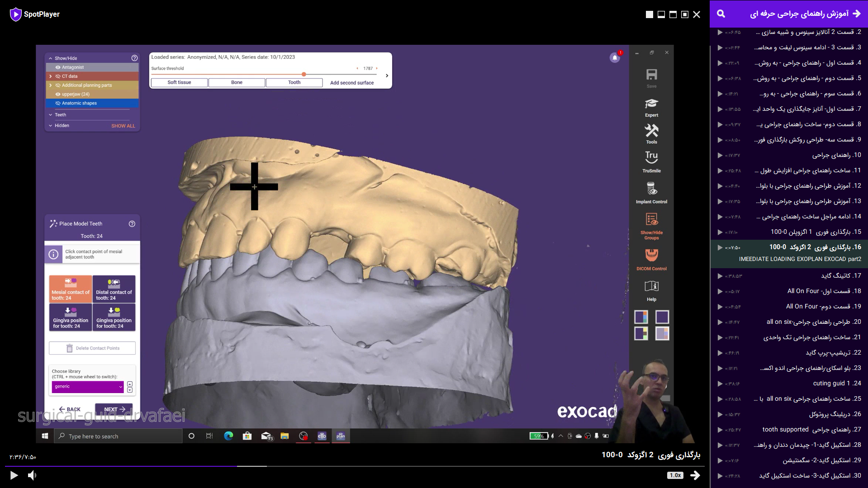Click the notification bell icon
The height and width of the screenshot is (488, 868).
click(615, 57)
